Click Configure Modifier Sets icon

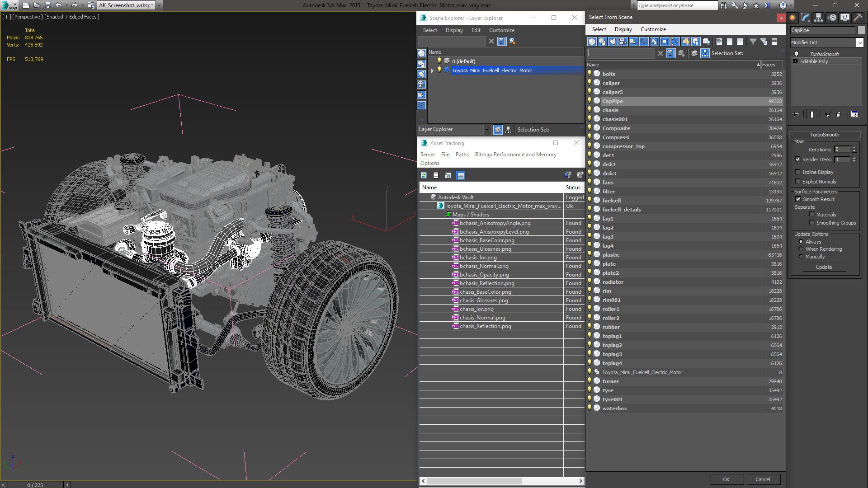click(854, 114)
